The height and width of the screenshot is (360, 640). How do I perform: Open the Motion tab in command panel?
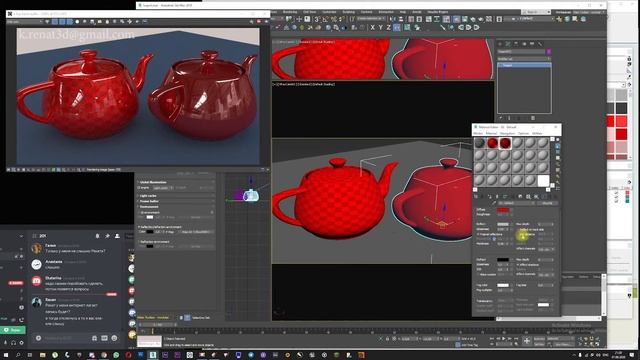(524, 44)
